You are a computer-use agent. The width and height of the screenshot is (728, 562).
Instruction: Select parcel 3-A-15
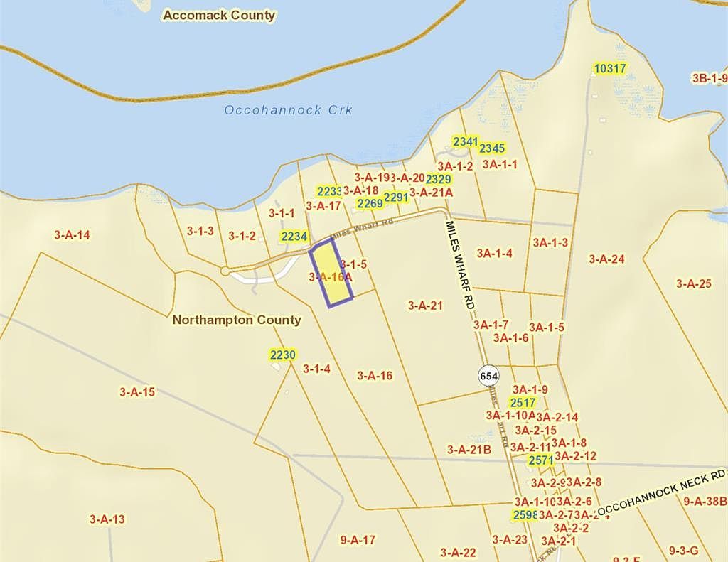coord(136,391)
